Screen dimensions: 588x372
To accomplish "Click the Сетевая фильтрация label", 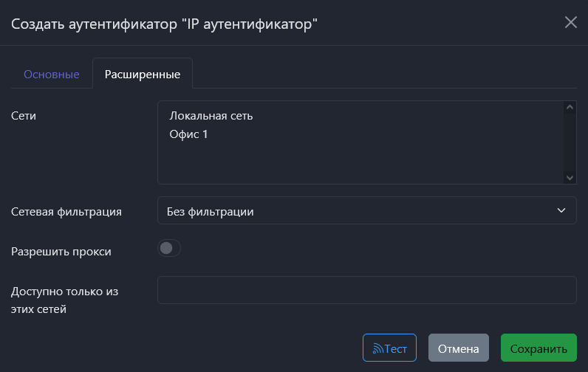I will pos(66,212).
